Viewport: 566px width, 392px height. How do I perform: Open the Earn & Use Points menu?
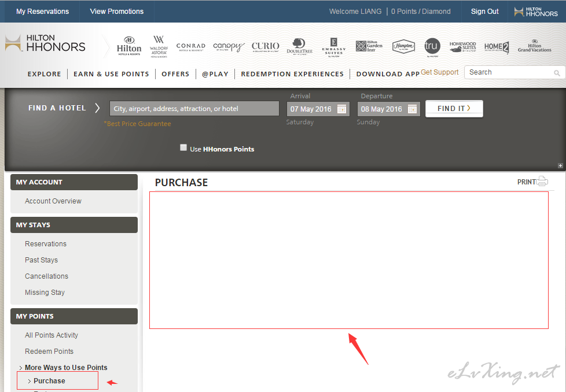tap(111, 74)
